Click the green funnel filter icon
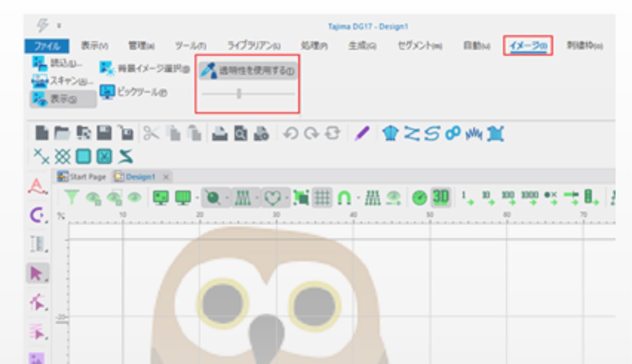This screenshot has width=632, height=364. coord(71,197)
